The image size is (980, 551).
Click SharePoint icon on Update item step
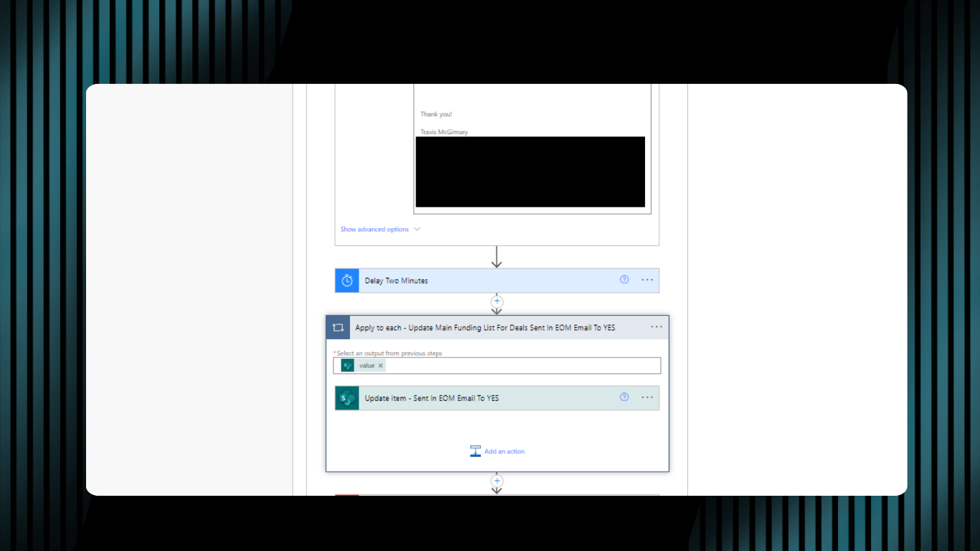(347, 398)
